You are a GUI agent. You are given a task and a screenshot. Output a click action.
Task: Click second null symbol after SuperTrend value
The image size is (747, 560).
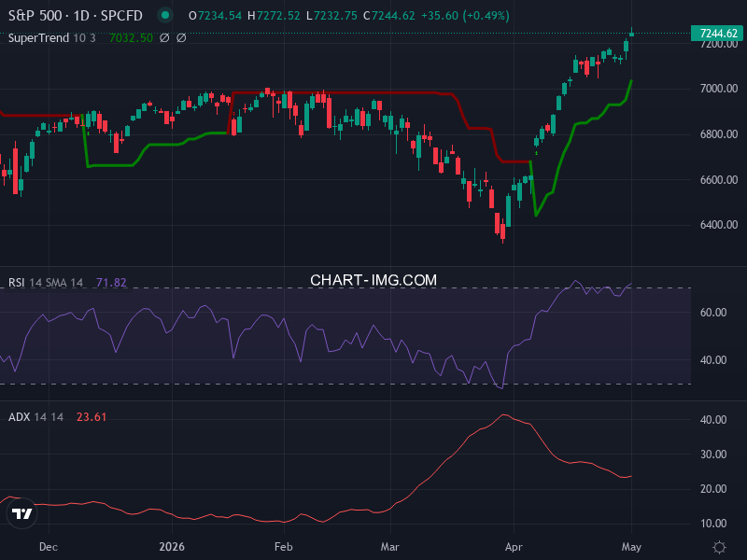[181, 37]
